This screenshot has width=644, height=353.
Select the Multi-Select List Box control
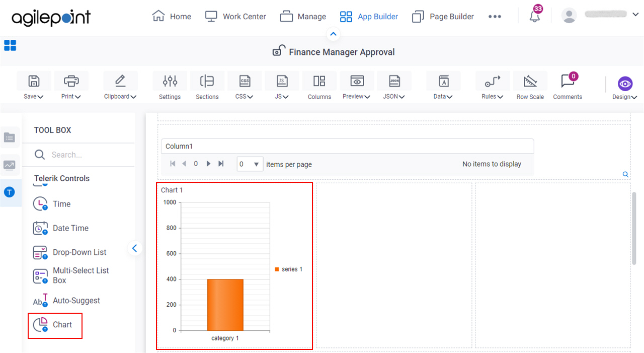[x=71, y=275]
